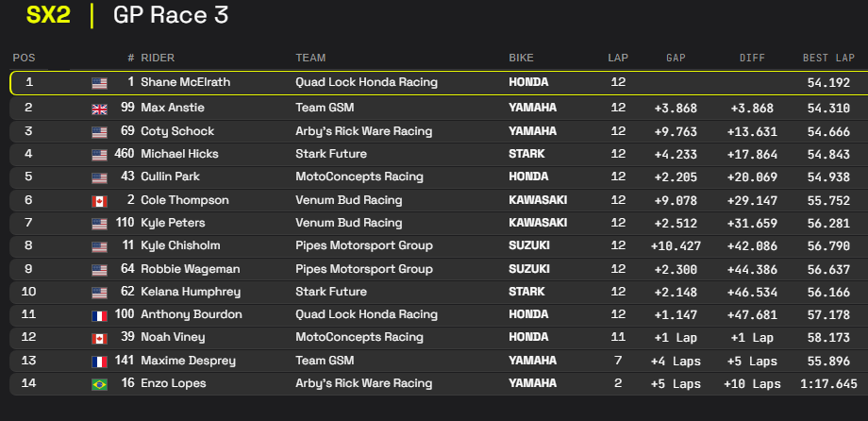This screenshot has width=868, height=421.
Task: Click the French flag beside Anthony Bourdon
Action: pos(99,314)
